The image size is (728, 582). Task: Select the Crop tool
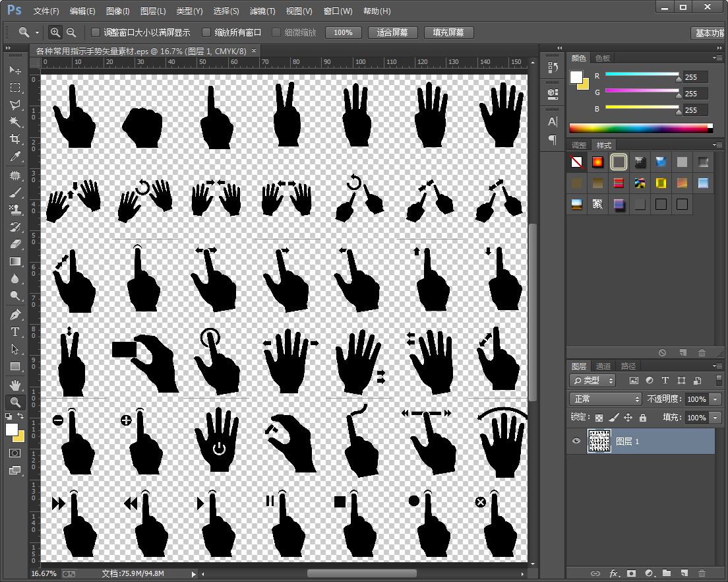click(15, 139)
